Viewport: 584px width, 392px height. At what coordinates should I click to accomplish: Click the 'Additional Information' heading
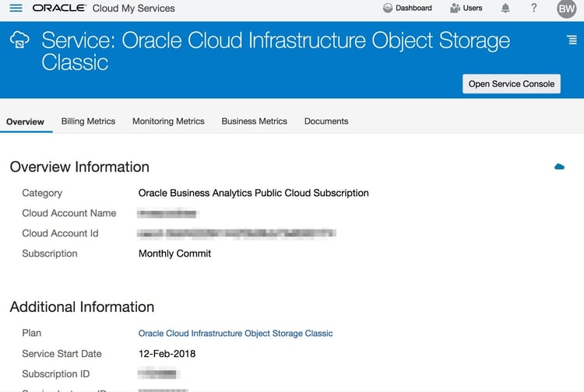click(82, 307)
